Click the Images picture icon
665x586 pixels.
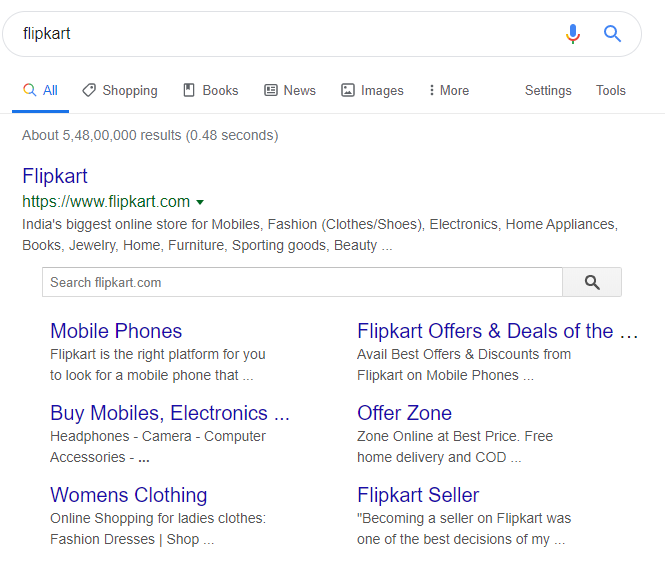click(348, 90)
